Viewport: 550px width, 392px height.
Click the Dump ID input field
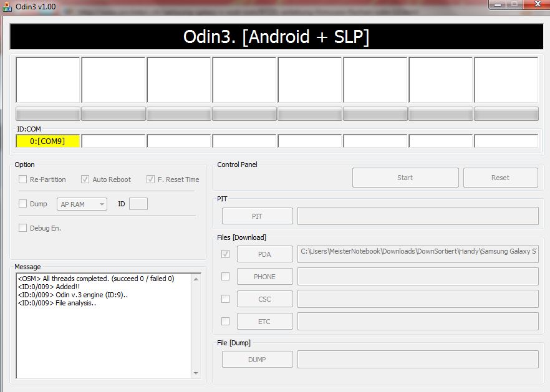(138, 204)
